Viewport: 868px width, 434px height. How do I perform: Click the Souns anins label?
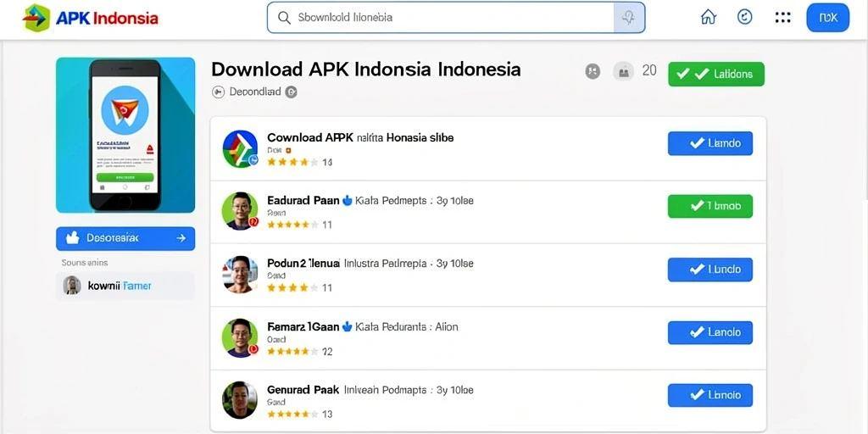(85, 263)
